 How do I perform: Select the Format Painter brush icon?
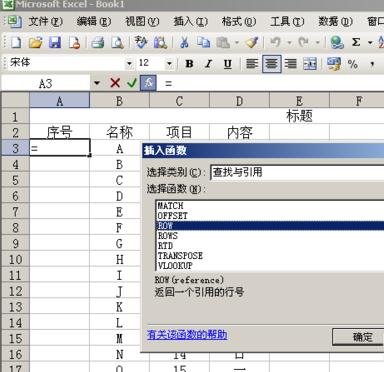252,43
